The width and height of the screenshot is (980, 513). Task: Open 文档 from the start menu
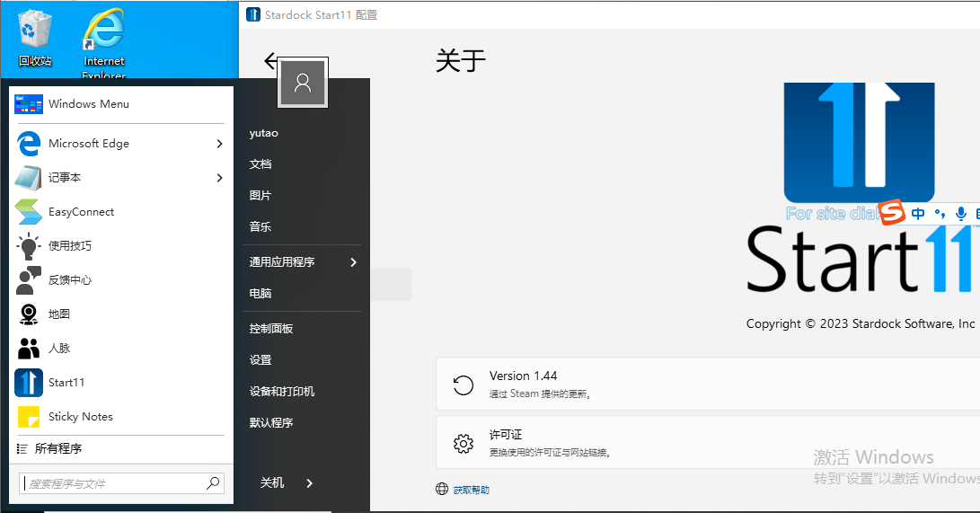(260, 164)
